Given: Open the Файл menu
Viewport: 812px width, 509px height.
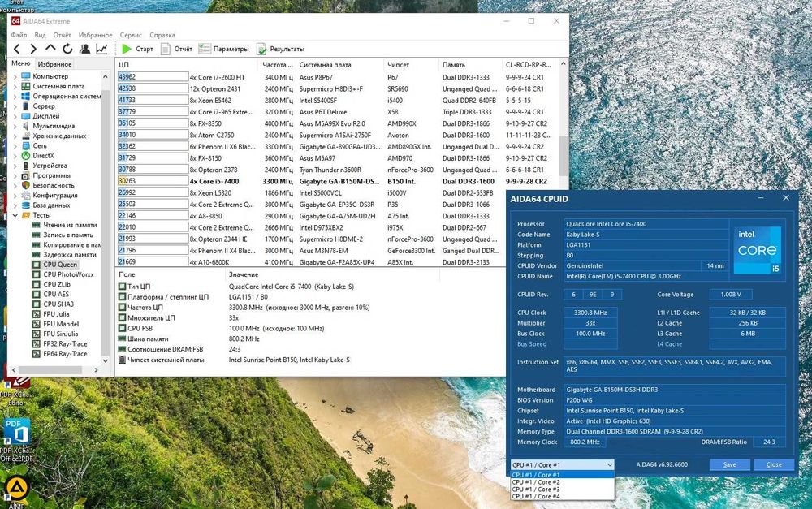Looking at the screenshot, I should (x=19, y=35).
